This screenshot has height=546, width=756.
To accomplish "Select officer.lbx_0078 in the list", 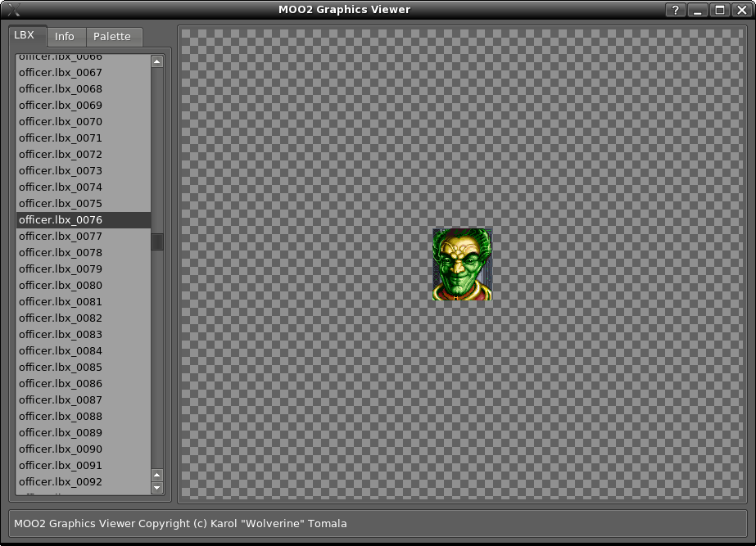I will (x=84, y=252).
